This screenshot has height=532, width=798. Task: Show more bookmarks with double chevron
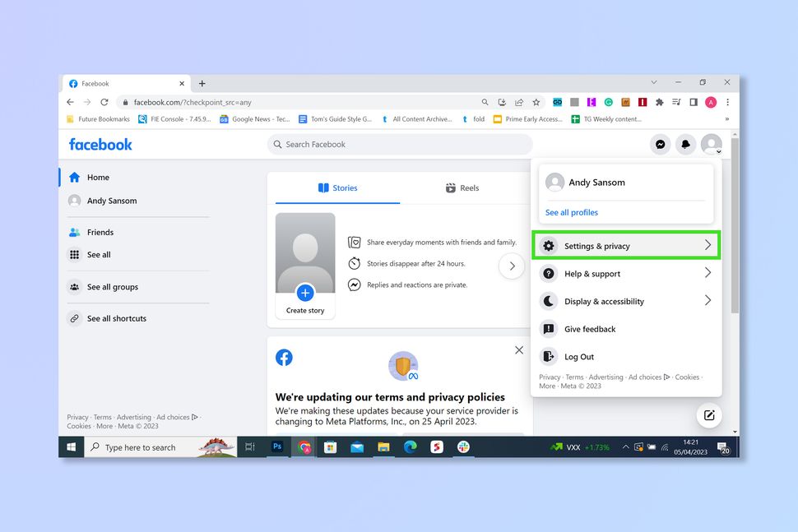pos(726,119)
